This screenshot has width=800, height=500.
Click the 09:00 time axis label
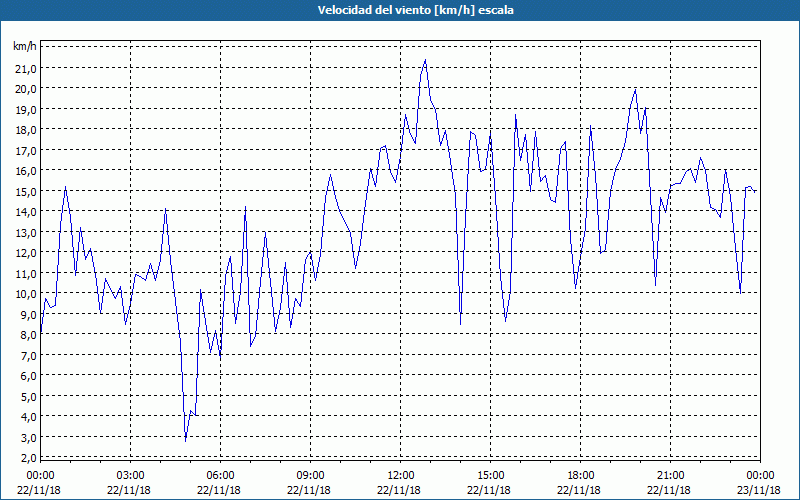tap(310, 476)
